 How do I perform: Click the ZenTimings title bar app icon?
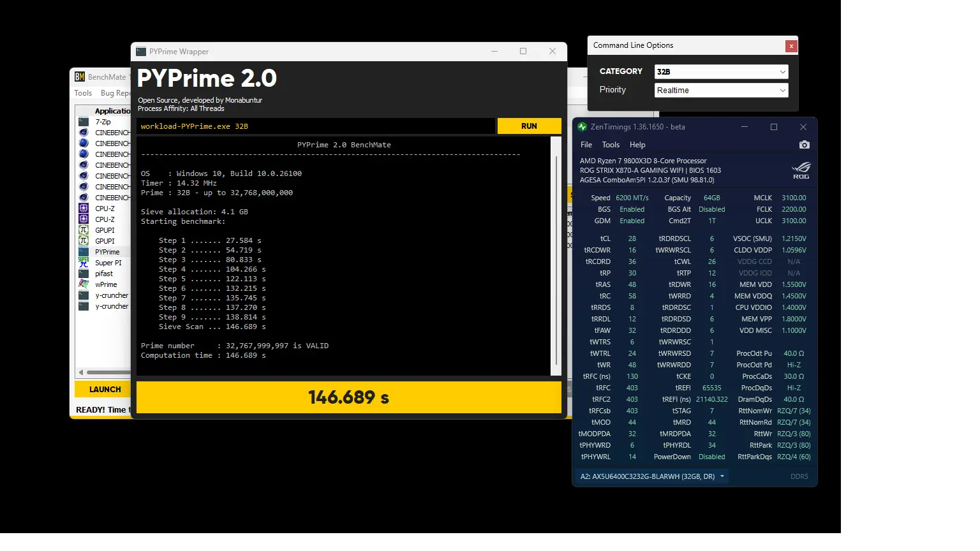pyautogui.click(x=582, y=127)
